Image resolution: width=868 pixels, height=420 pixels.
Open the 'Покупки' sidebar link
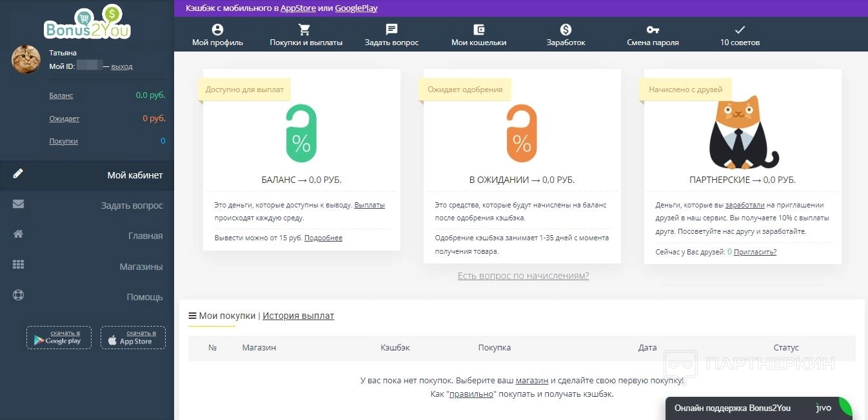pos(63,141)
